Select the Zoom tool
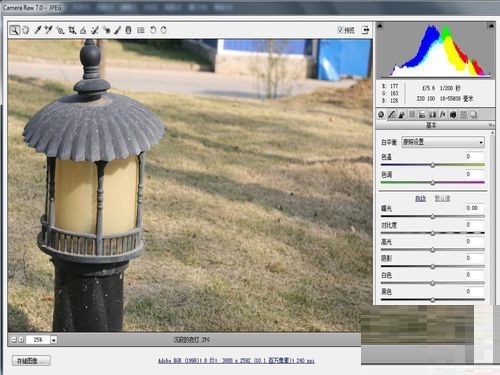Viewport: 500px width, 375px height. [x=14, y=30]
